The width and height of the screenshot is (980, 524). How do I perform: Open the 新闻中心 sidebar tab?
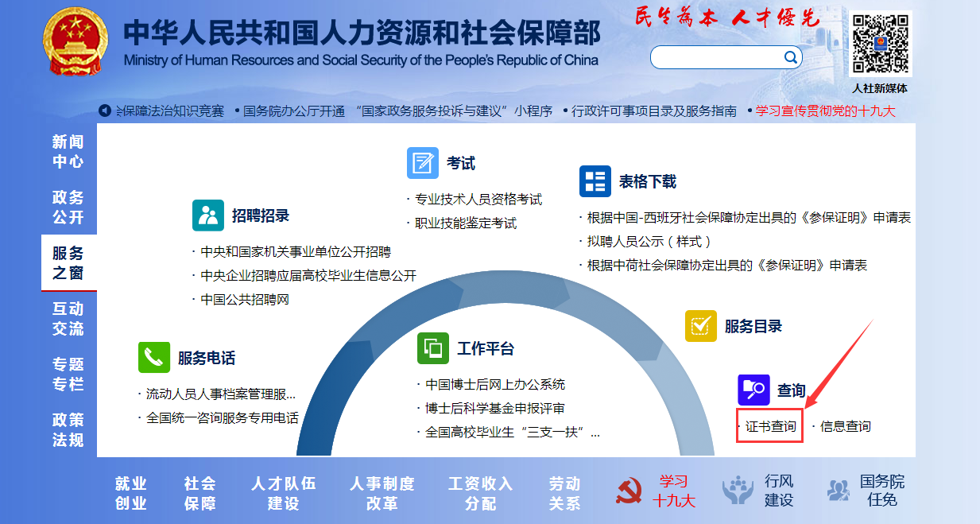[68, 152]
